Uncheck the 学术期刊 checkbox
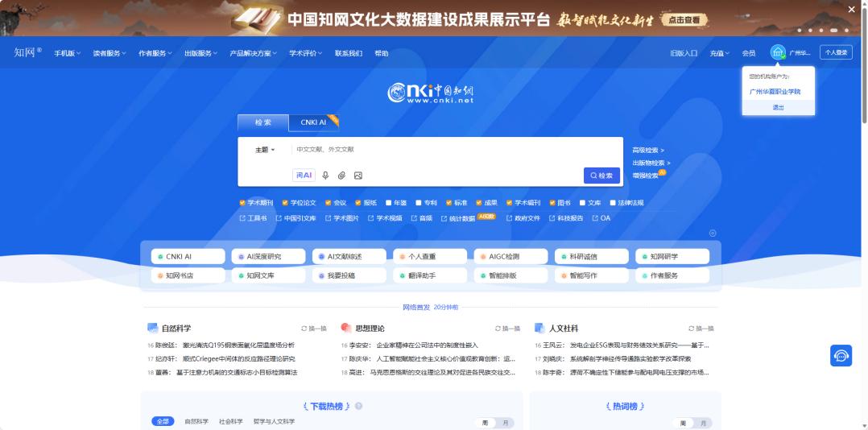868x430 pixels. (x=242, y=203)
